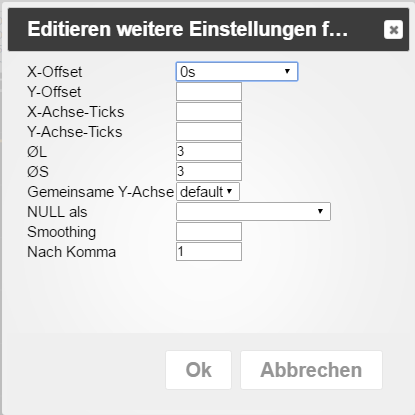Cancel with the Abbrechen button
Image resolution: width=415 pixels, height=415 pixels.
311,370
